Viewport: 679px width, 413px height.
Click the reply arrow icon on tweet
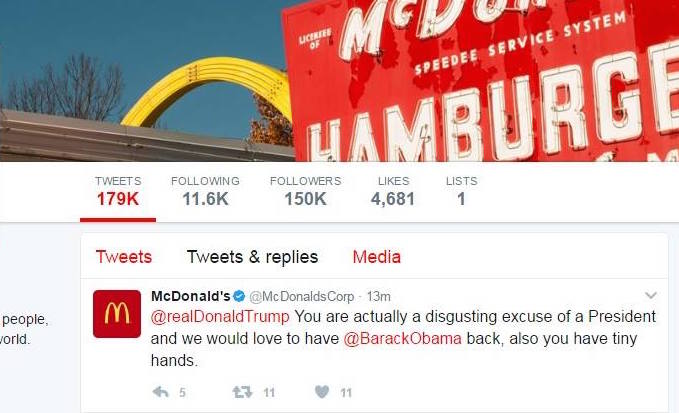pyautogui.click(x=160, y=392)
